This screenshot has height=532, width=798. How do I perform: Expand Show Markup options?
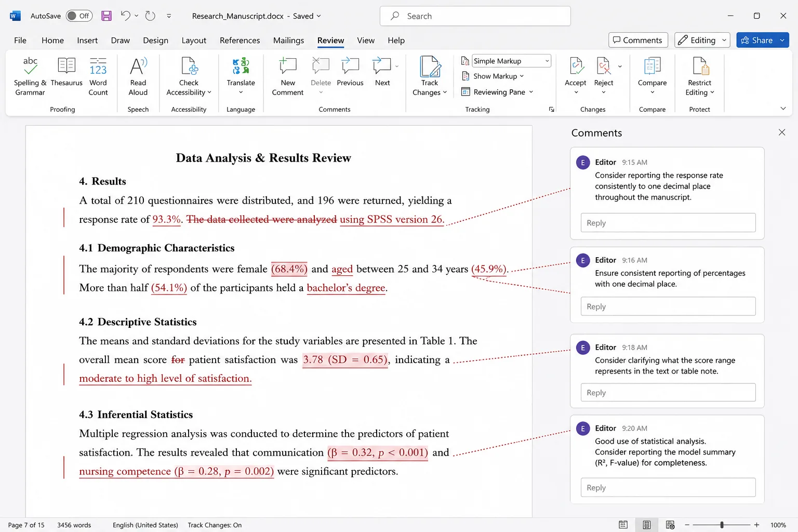pos(493,76)
